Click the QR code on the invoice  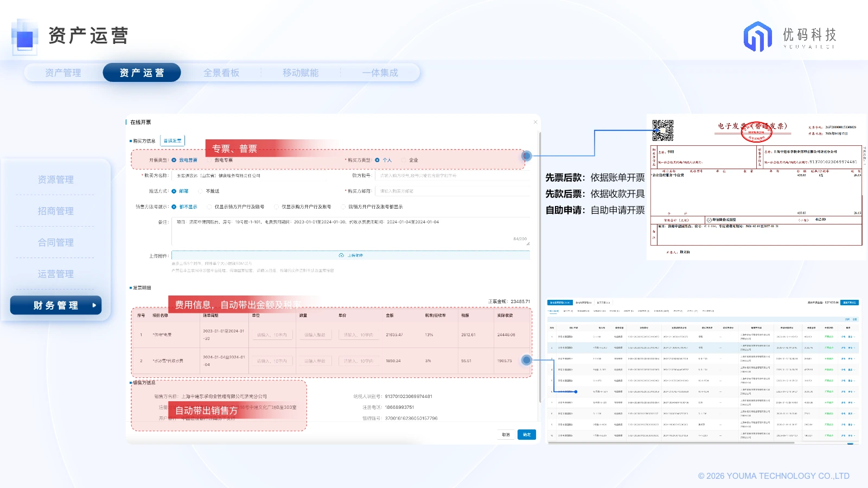[x=663, y=131]
